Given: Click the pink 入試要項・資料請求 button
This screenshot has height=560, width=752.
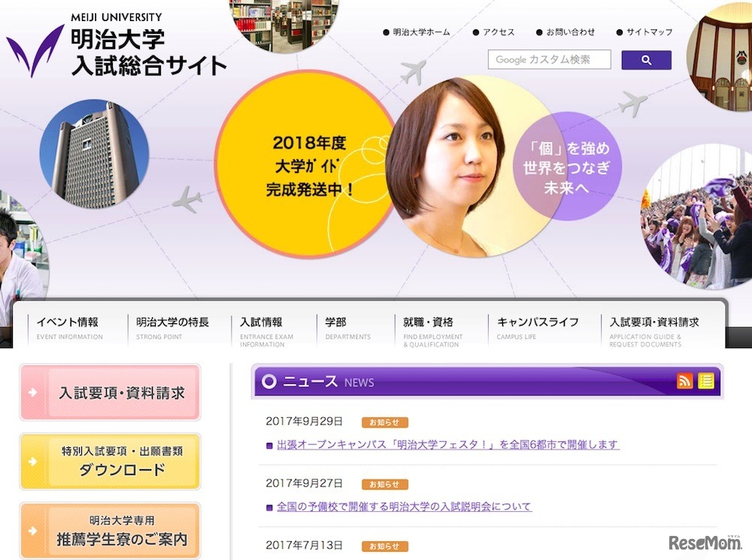Looking at the screenshot, I should coord(111,392).
